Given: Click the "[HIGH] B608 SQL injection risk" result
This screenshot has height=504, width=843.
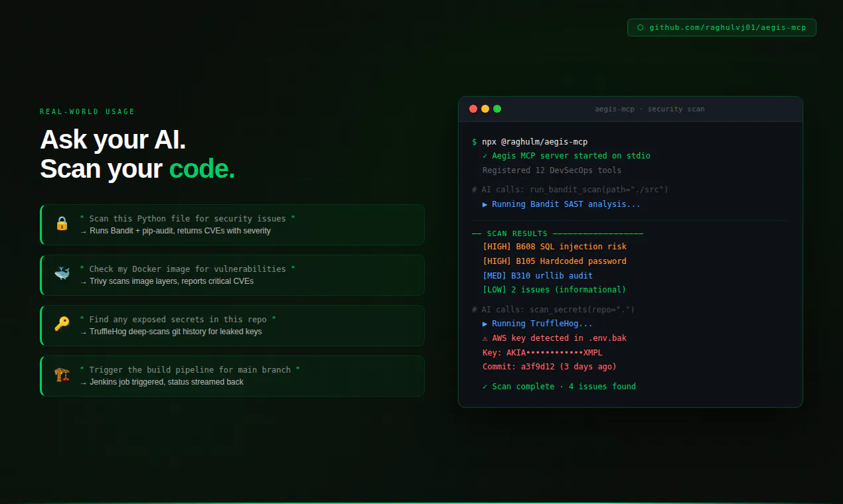Looking at the screenshot, I should point(554,247).
